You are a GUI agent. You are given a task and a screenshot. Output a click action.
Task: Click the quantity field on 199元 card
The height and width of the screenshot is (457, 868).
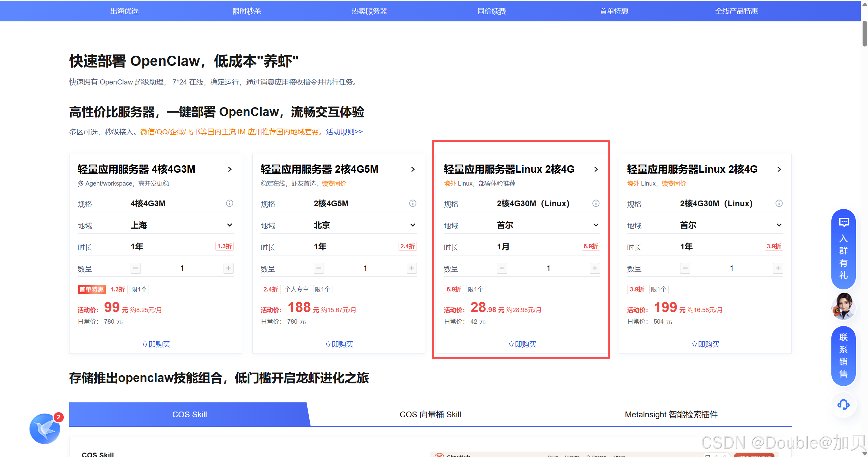732,268
